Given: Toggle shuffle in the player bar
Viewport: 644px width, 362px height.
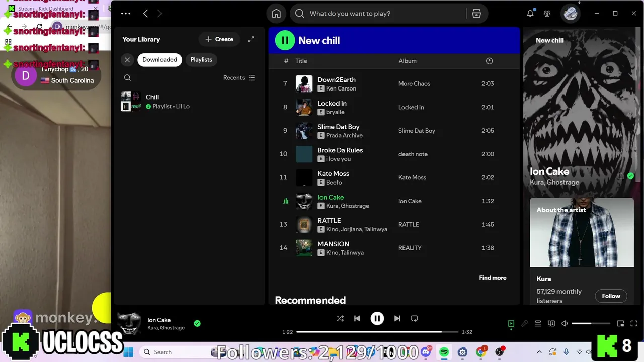Looking at the screenshot, I should click(340, 318).
